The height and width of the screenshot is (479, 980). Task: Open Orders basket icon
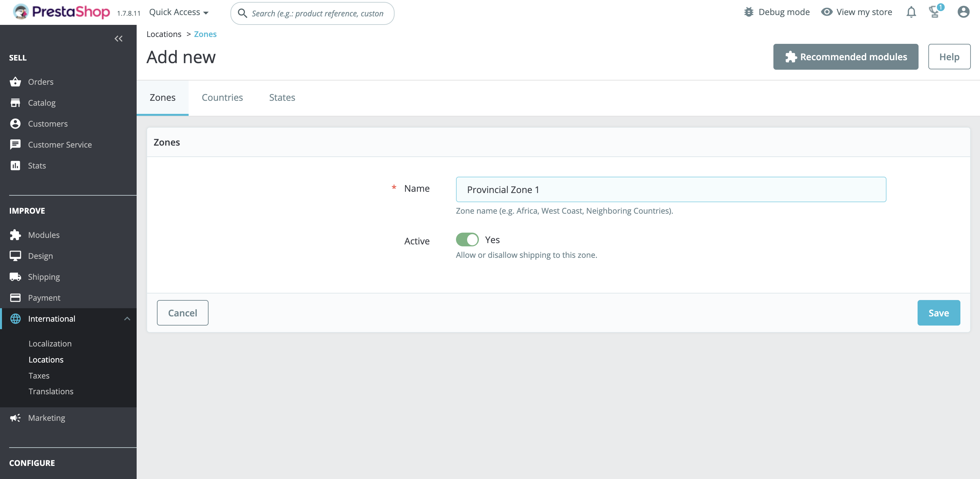click(x=15, y=81)
